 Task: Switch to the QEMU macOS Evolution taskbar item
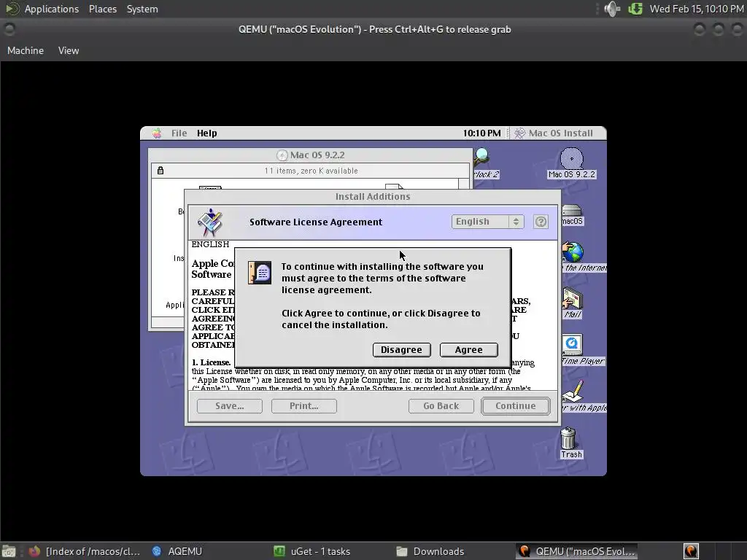click(578, 551)
